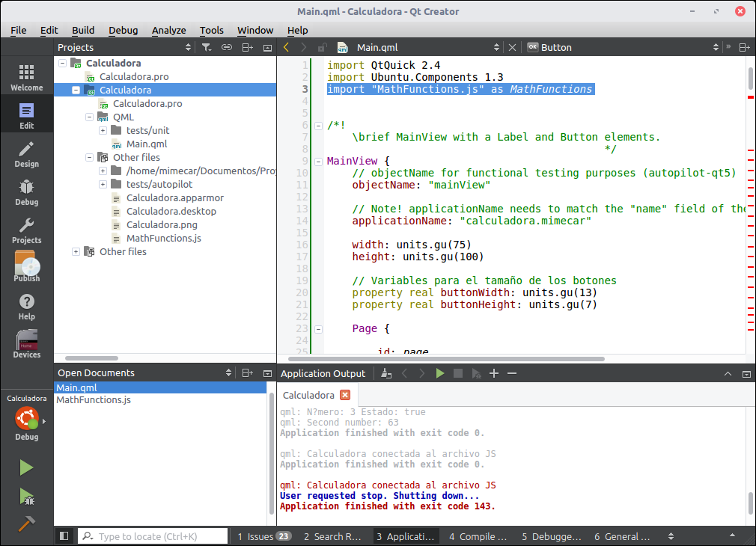
Task: Attach debugger to running application
Action: (476, 373)
